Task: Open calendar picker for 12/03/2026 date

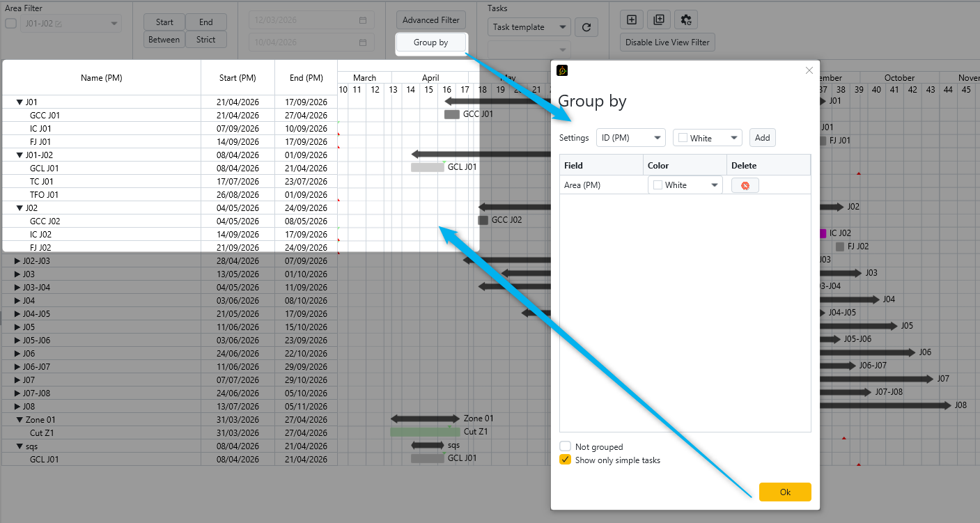Action: pyautogui.click(x=363, y=21)
